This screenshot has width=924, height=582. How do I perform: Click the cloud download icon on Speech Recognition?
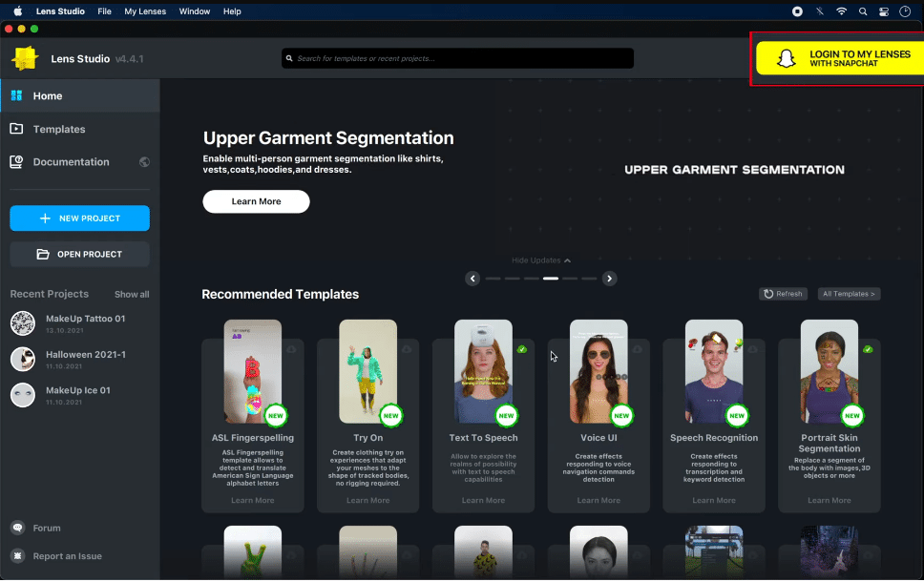click(x=752, y=349)
